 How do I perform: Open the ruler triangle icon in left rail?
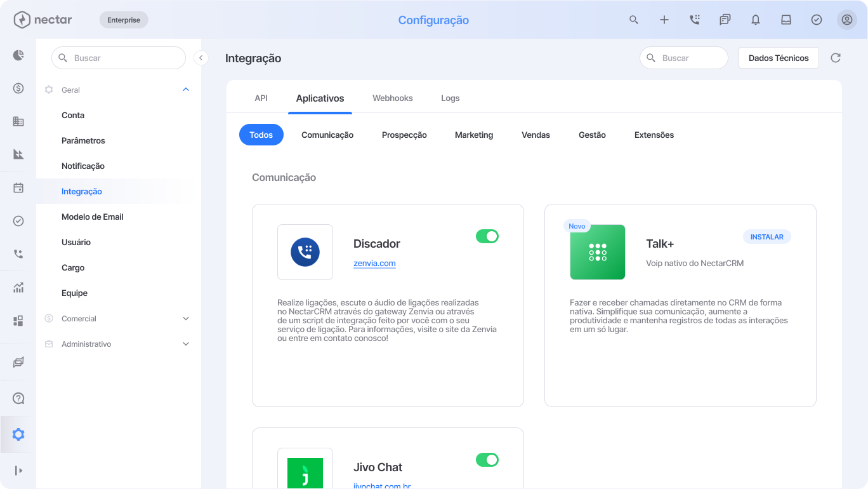pos(18,154)
